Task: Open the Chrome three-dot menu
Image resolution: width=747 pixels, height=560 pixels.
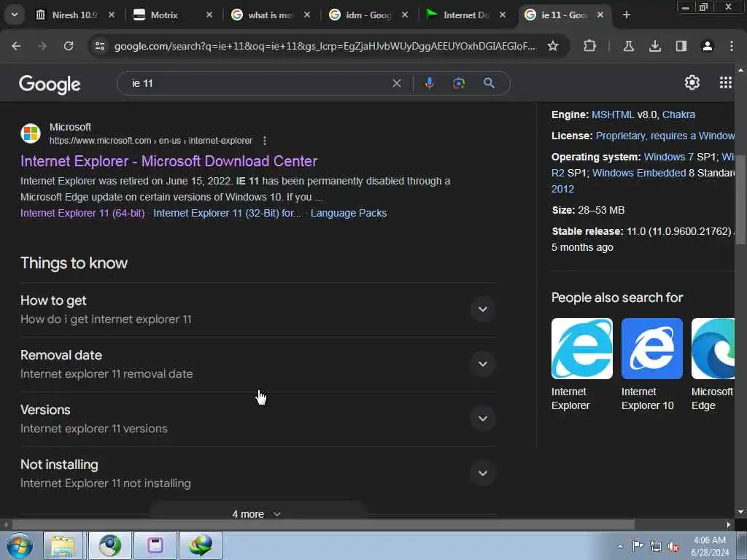Action: coord(732,46)
